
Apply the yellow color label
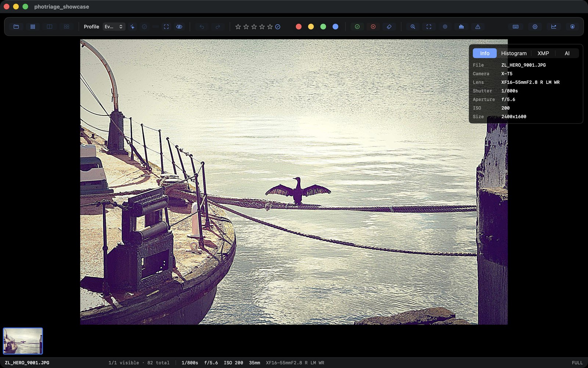coord(311,26)
